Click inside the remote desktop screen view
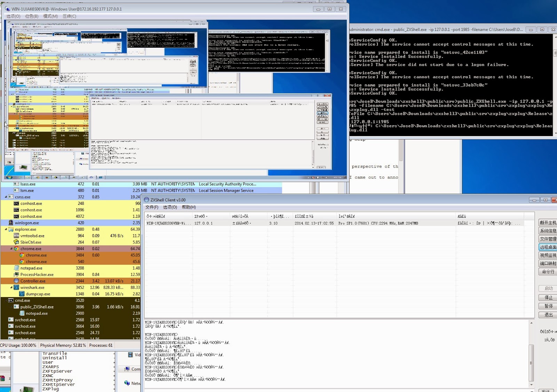Screen dimensions: 557x392 pyautogui.click(x=175, y=100)
